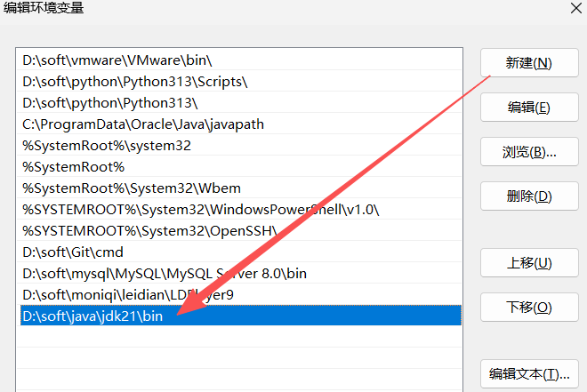Select the %SystemRoot%\system32 entry
587x392 pixels.
239,145
